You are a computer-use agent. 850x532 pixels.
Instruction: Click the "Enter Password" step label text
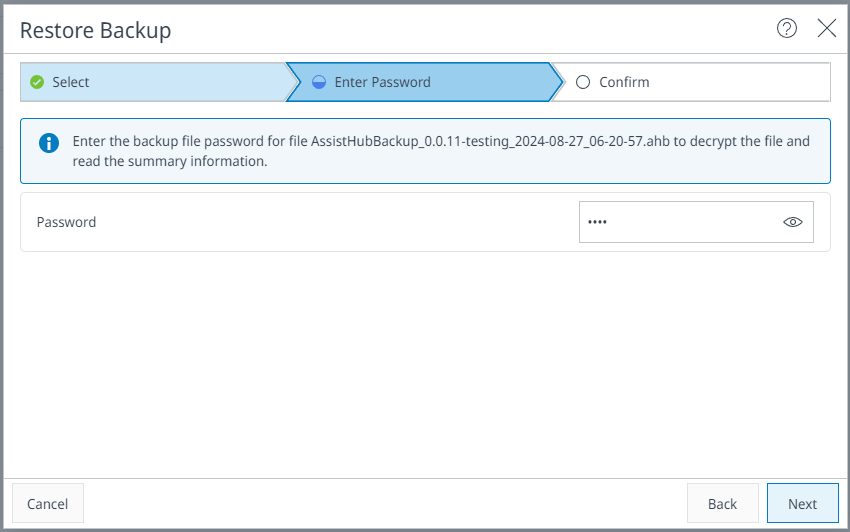(382, 82)
